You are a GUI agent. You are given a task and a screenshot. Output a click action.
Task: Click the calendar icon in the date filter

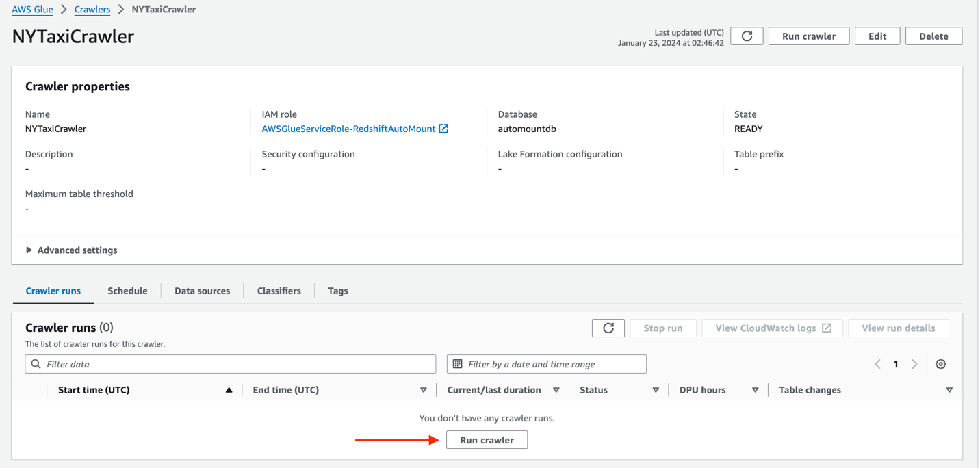coord(458,364)
